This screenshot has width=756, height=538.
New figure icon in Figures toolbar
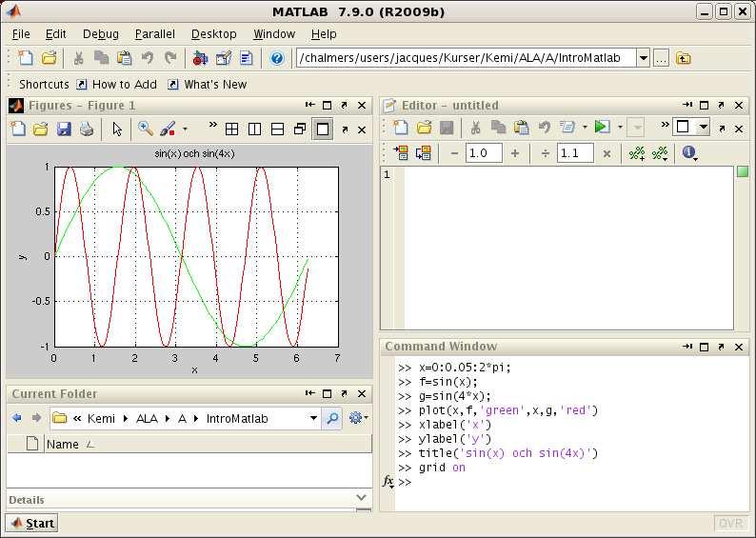point(19,129)
